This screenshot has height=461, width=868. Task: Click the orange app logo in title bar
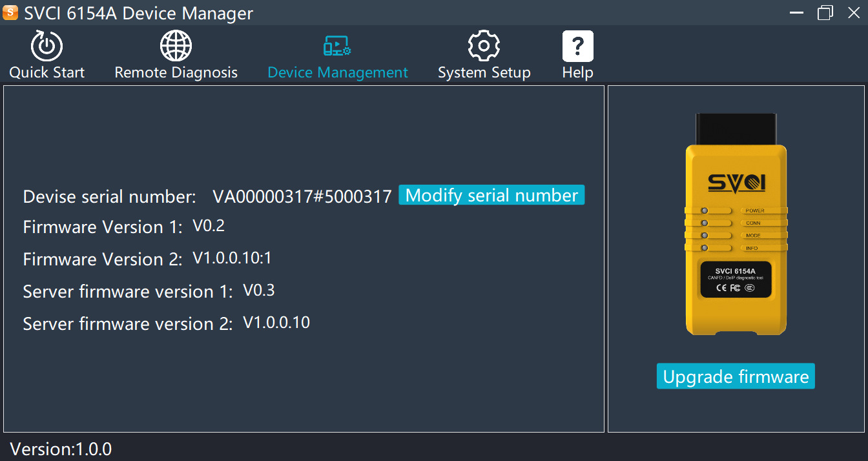pos(10,13)
